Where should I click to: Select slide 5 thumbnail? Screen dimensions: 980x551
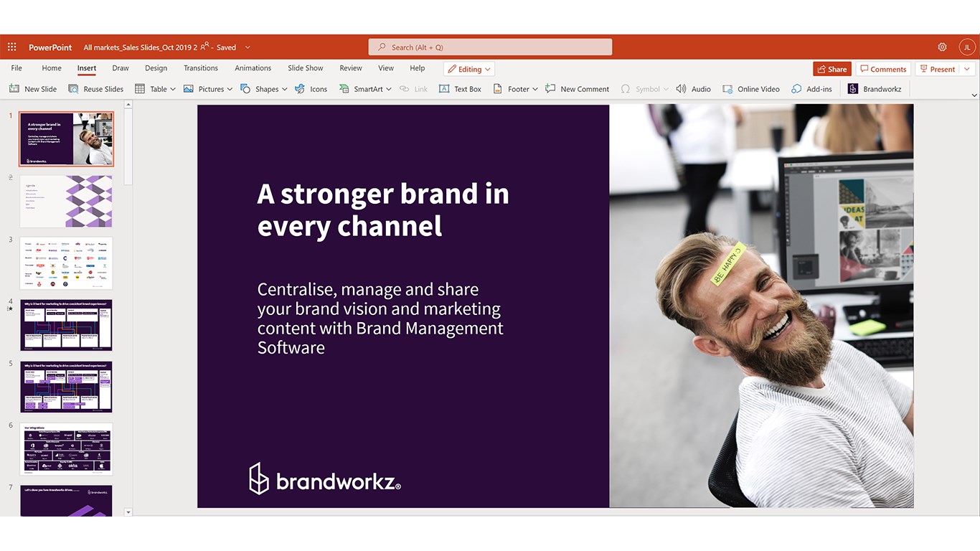66,387
